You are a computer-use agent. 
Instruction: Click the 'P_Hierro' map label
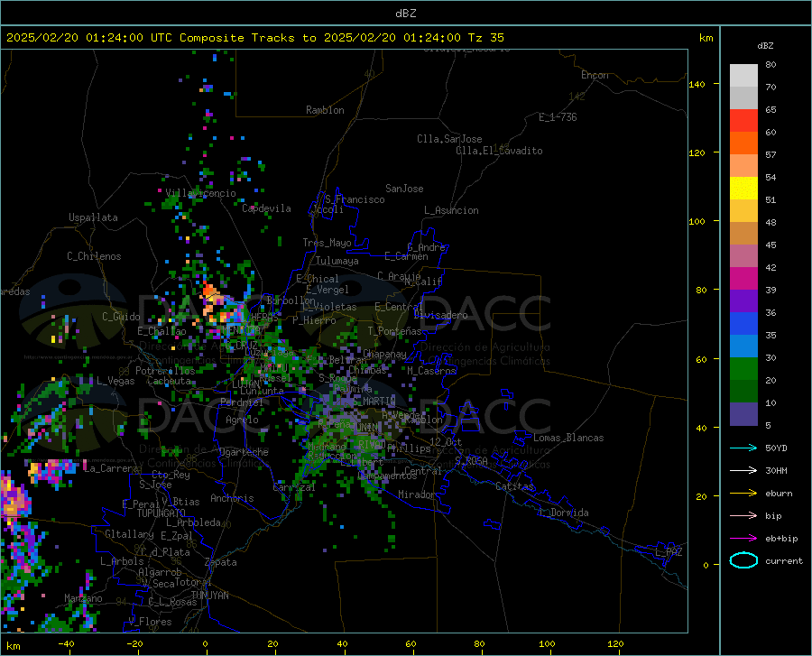(314, 320)
